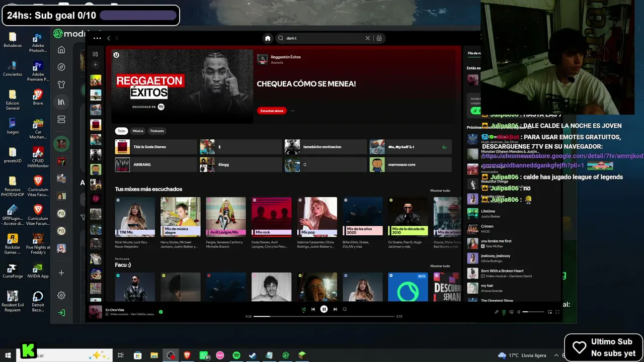Click Modrinth sign-in arrow icon
The height and width of the screenshot is (362, 644).
pyautogui.click(x=61, y=313)
